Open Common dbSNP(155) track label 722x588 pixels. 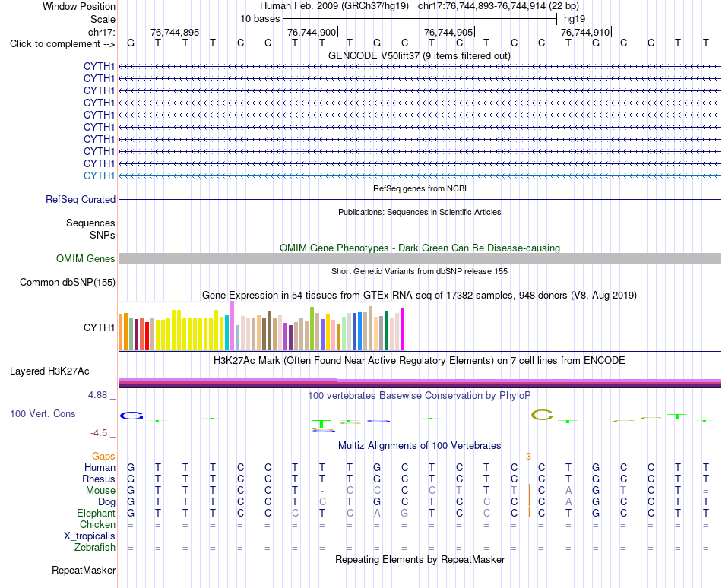click(x=67, y=282)
